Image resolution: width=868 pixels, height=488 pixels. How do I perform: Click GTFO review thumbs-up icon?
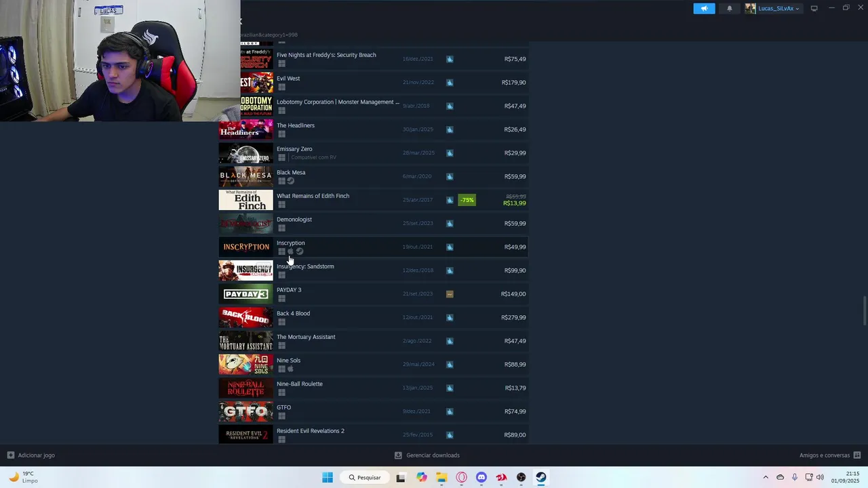tap(450, 411)
